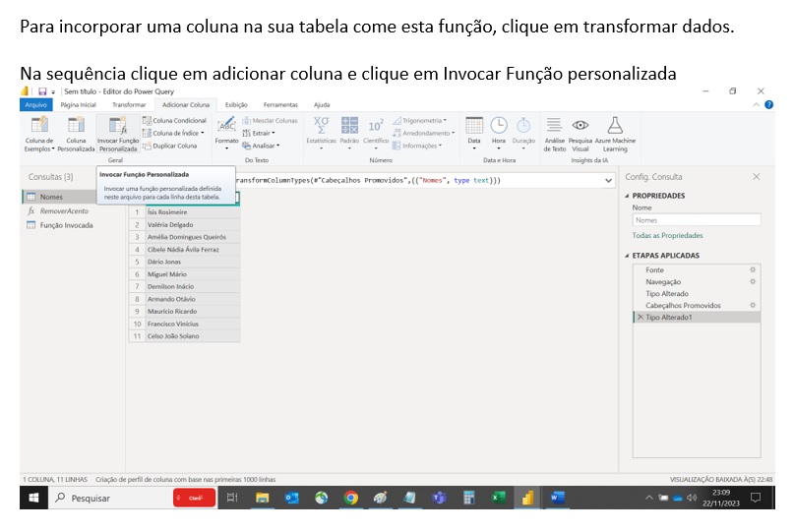Click the Coluna de Exemplos icon
Screen dimensions: 794x532
tap(39, 125)
